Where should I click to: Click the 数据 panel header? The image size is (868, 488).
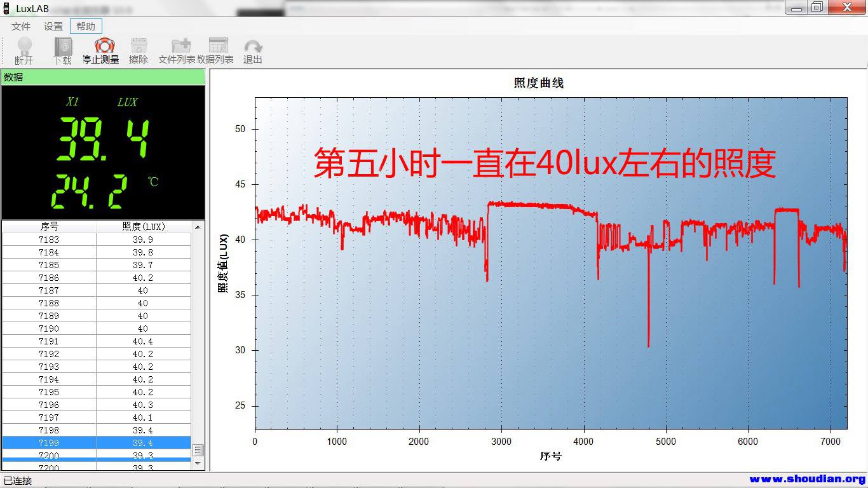(103, 77)
